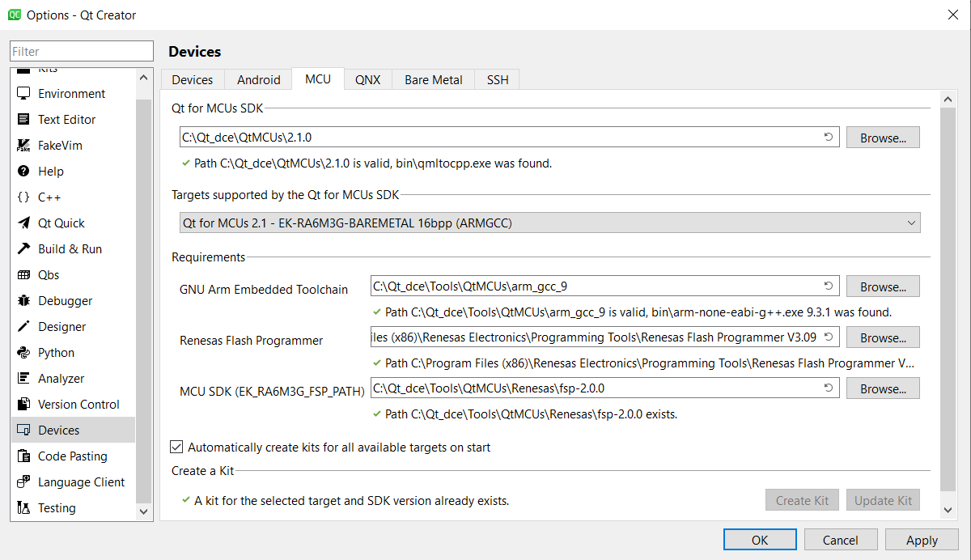Click the Apply button

pyautogui.click(x=922, y=540)
